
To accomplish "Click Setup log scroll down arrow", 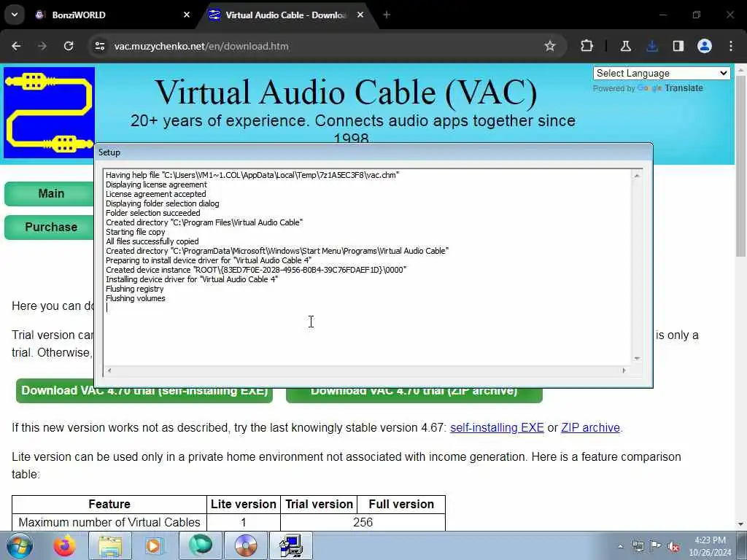I will coord(637,358).
